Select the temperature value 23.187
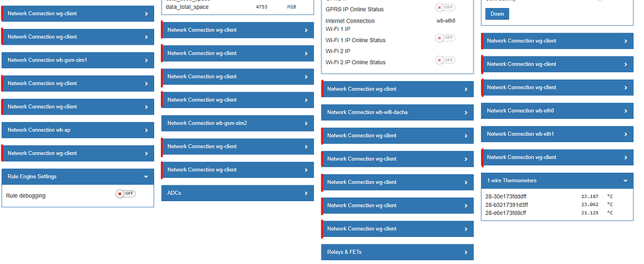The image size is (644, 264). click(x=589, y=197)
